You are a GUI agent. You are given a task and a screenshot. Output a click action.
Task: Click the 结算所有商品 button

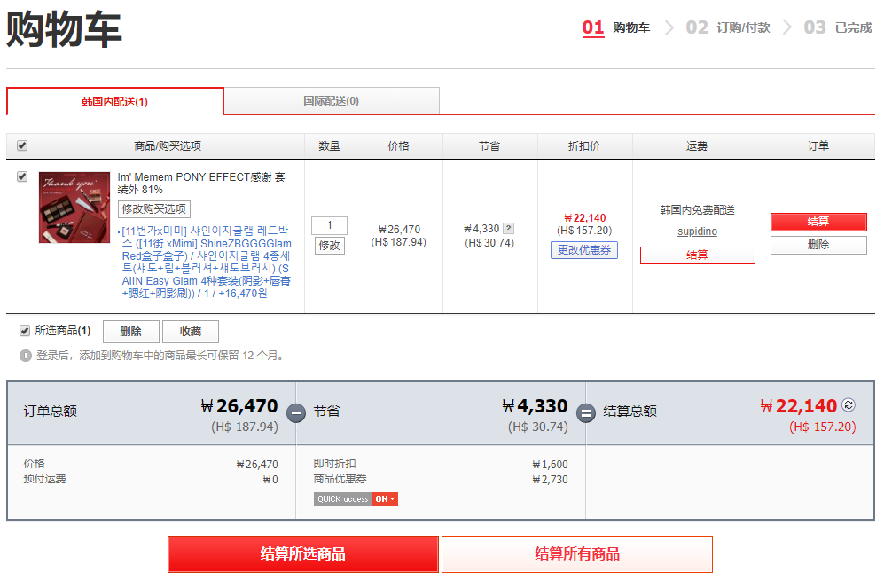pos(577,554)
